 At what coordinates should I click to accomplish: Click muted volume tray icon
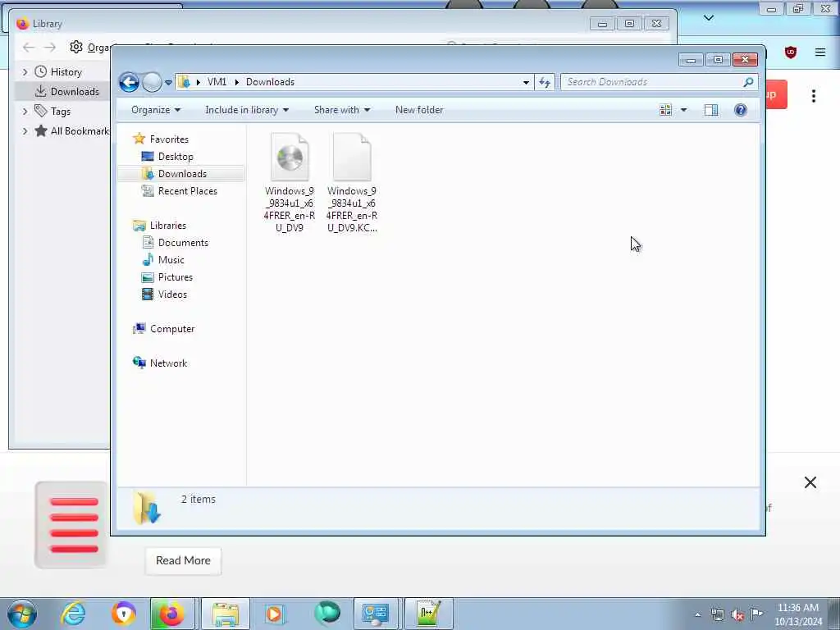click(x=737, y=615)
